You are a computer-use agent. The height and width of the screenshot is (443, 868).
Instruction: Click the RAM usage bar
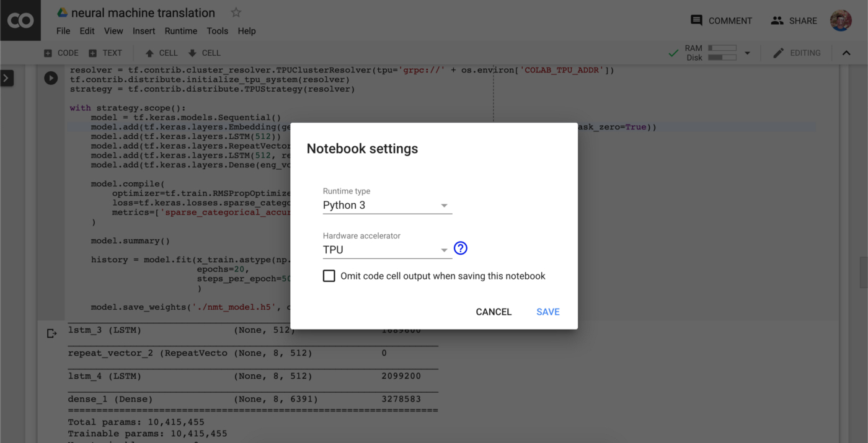click(x=722, y=48)
